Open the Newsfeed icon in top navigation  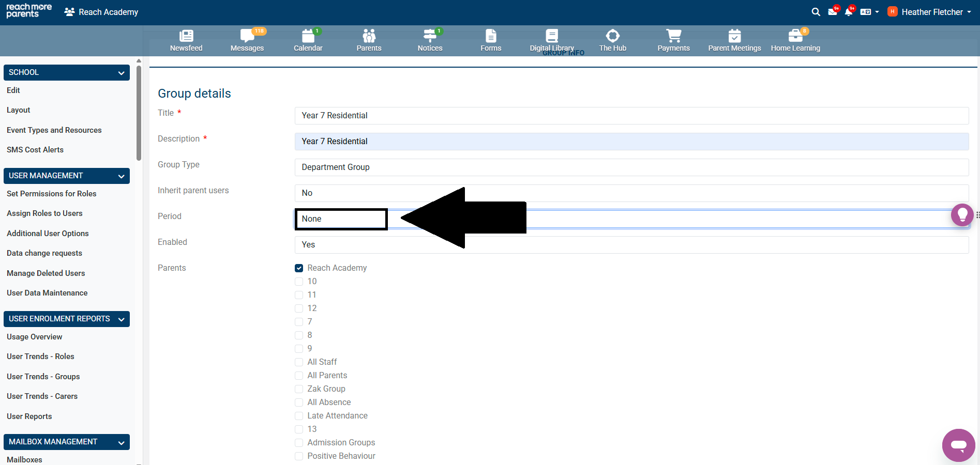click(186, 36)
